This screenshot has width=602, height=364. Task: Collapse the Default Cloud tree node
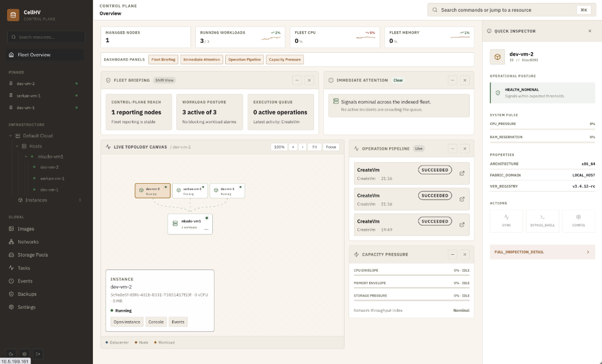[x=11, y=136]
